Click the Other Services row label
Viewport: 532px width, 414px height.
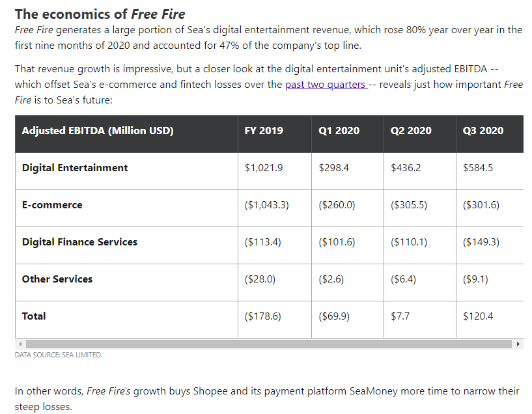click(57, 279)
